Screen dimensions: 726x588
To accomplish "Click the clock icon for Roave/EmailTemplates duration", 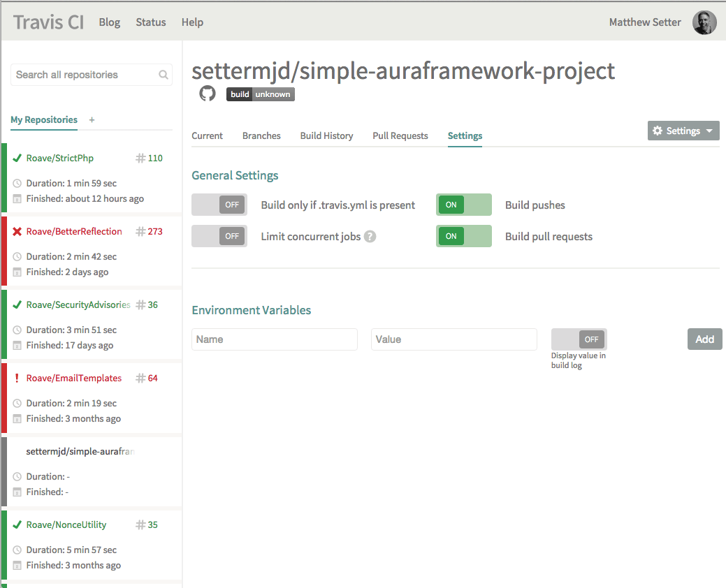I will click(17, 403).
